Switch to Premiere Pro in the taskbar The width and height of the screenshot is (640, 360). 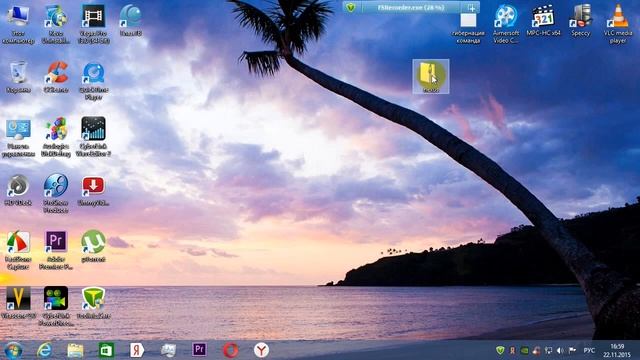[x=199, y=350]
